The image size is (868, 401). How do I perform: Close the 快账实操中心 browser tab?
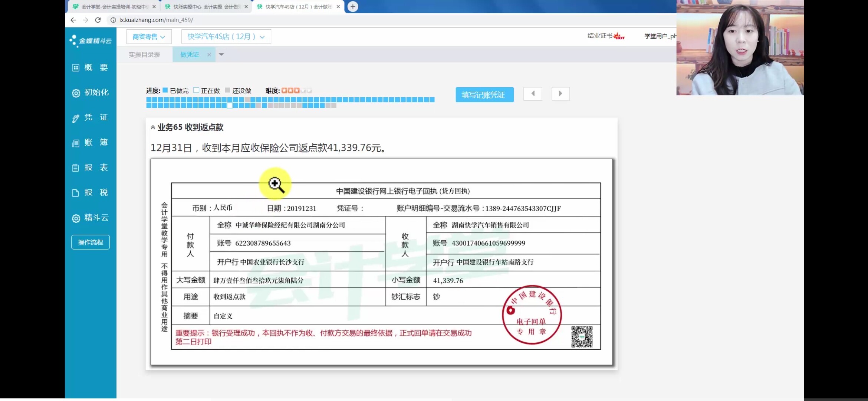pos(246,7)
